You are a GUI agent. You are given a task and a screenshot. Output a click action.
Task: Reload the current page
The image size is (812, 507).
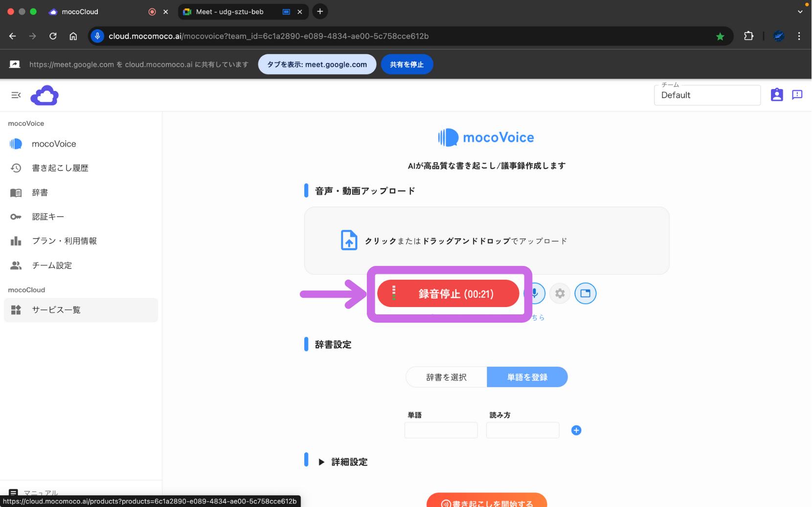[53, 36]
